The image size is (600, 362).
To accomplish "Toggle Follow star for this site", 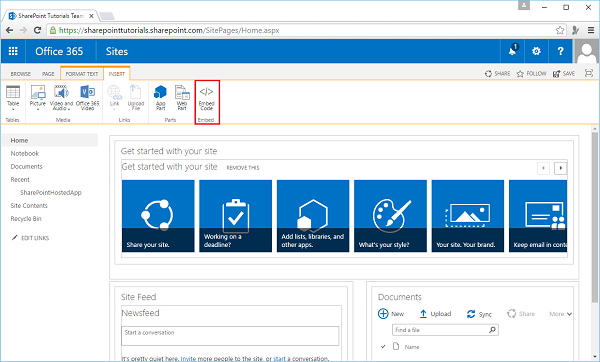I will pos(532,73).
